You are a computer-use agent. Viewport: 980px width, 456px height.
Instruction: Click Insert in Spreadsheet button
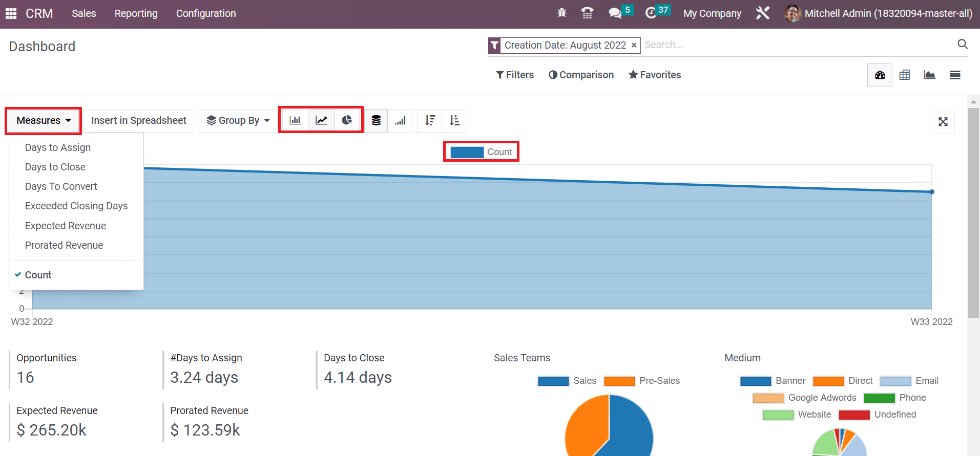[139, 120]
